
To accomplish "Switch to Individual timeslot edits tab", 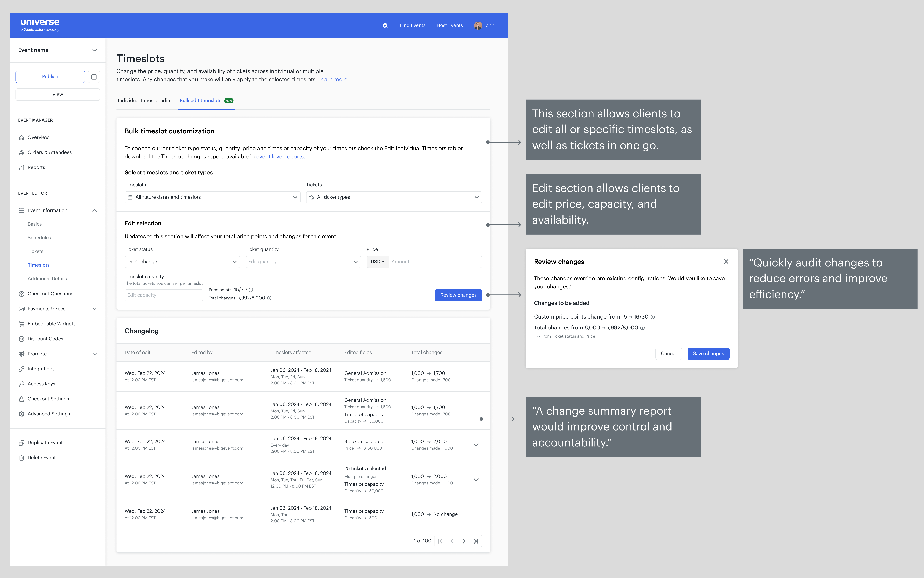I will coord(144,101).
